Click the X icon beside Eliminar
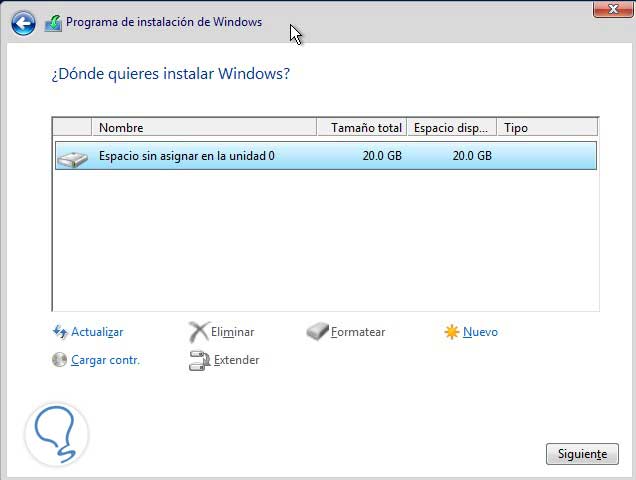This screenshot has width=636, height=480. point(199,332)
